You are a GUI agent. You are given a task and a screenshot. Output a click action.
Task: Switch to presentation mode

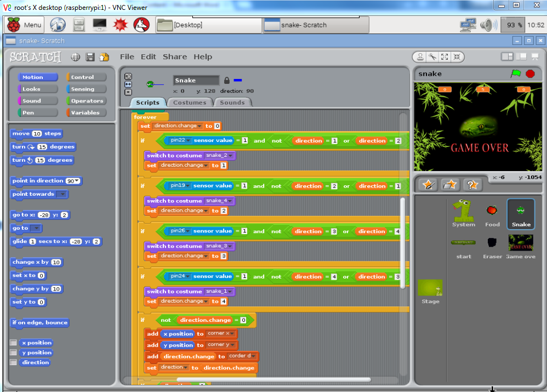click(x=535, y=57)
